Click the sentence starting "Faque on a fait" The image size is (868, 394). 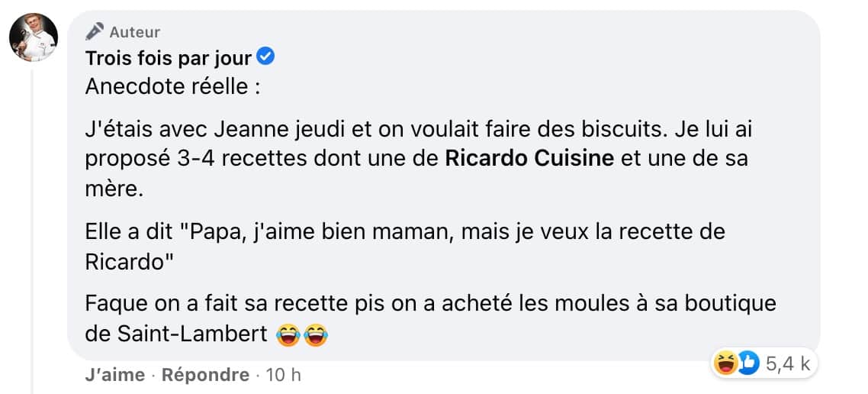coord(429,304)
